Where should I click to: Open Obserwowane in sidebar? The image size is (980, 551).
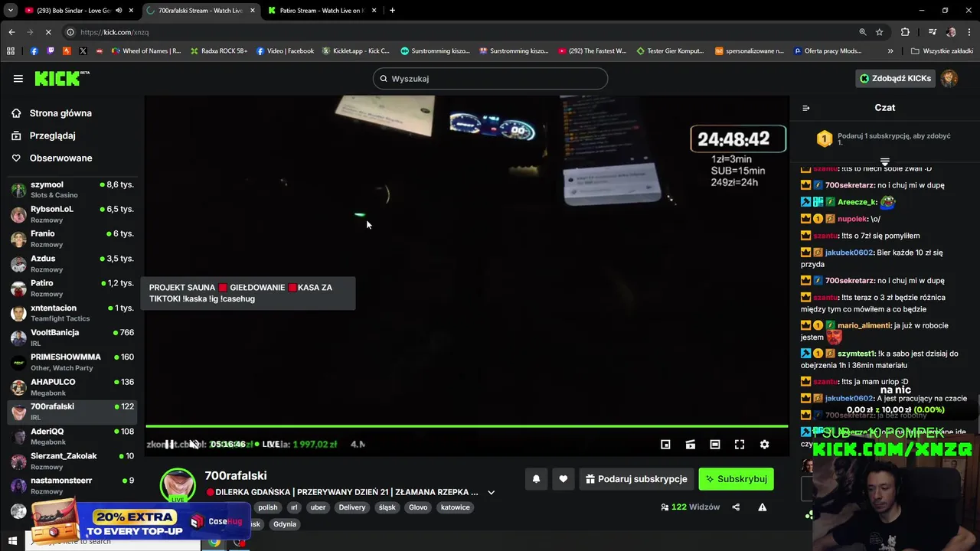click(60, 158)
